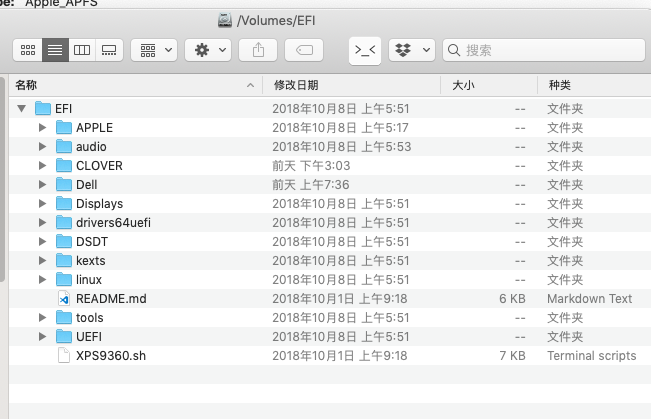Select the CLOVER folder name
Image resolution: width=651 pixels, height=419 pixels.
[x=99, y=166]
